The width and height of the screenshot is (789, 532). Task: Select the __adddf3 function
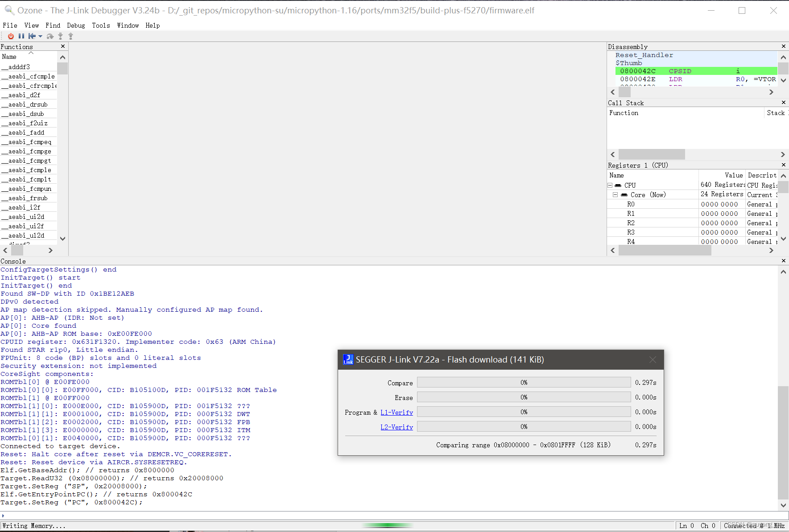click(29, 67)
